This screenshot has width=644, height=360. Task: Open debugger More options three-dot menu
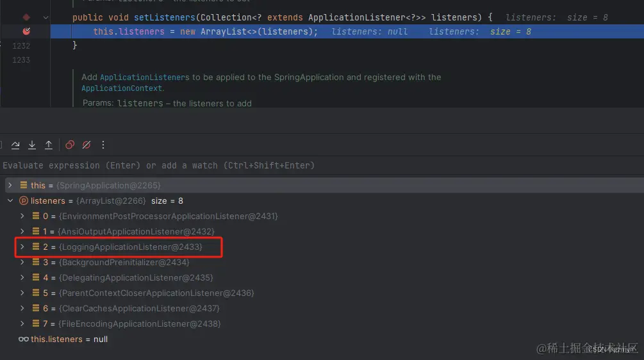click(x=103, y=145)
